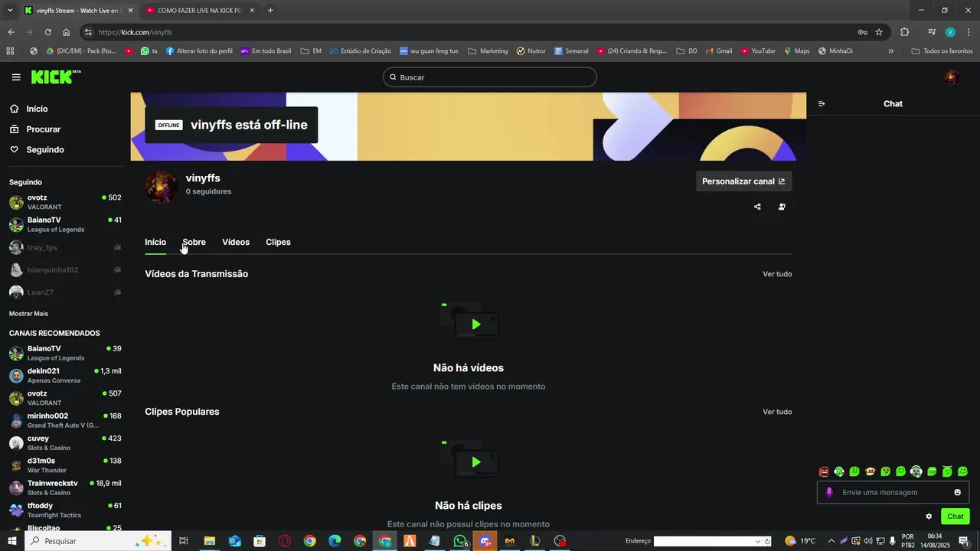Open tab search dropdown arrow
The width and height of the screenshot is (980, 551).
pyautogui.click(x=10, y=10)
